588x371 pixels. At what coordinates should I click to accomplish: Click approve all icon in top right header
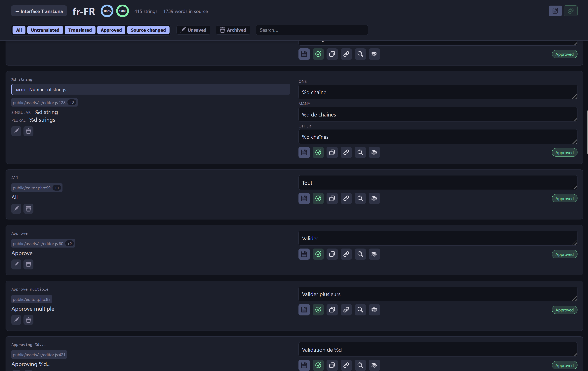pos(570,11)
